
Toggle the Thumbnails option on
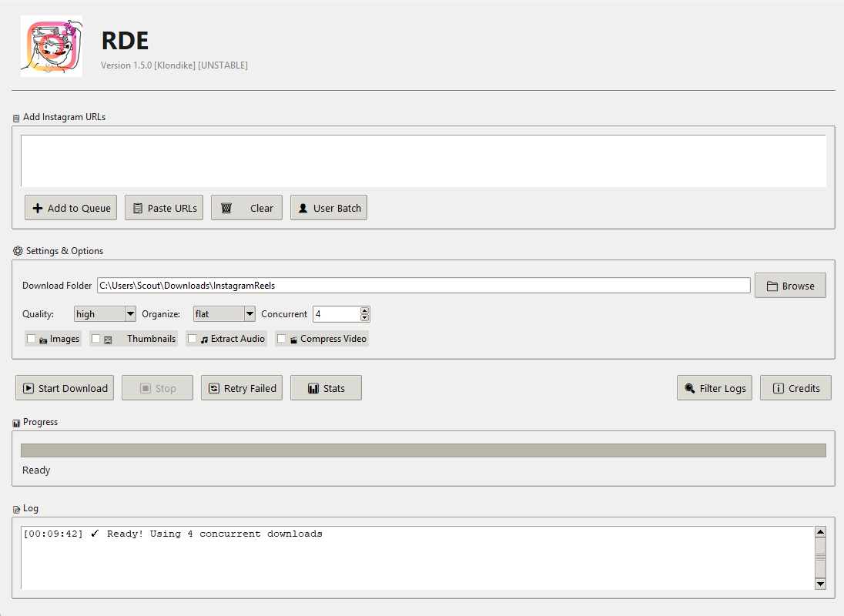(x=97, y=338)
